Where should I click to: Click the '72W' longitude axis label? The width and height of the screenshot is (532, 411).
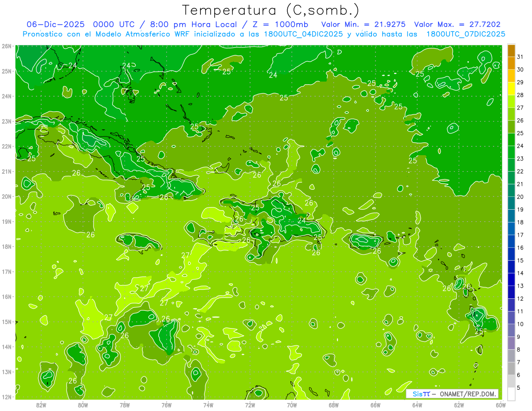coord(250,405)
